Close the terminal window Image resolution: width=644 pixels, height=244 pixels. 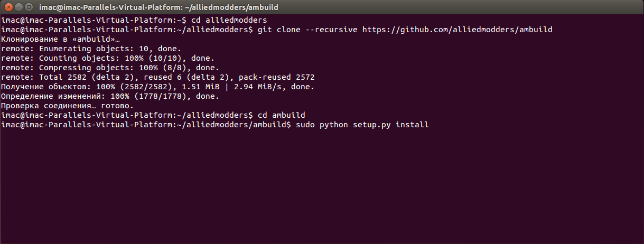click(x=7, y=7)
